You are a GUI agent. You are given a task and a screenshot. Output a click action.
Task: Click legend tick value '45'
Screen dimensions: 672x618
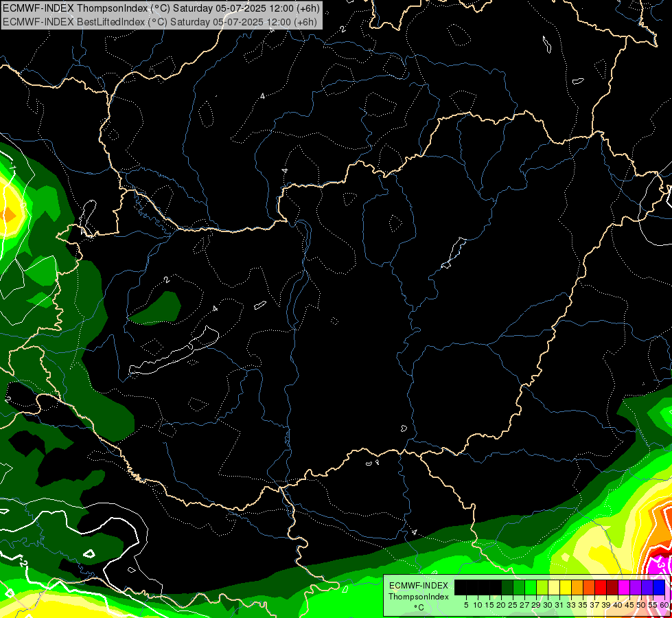pyautogui.click(x=629, y=605)
